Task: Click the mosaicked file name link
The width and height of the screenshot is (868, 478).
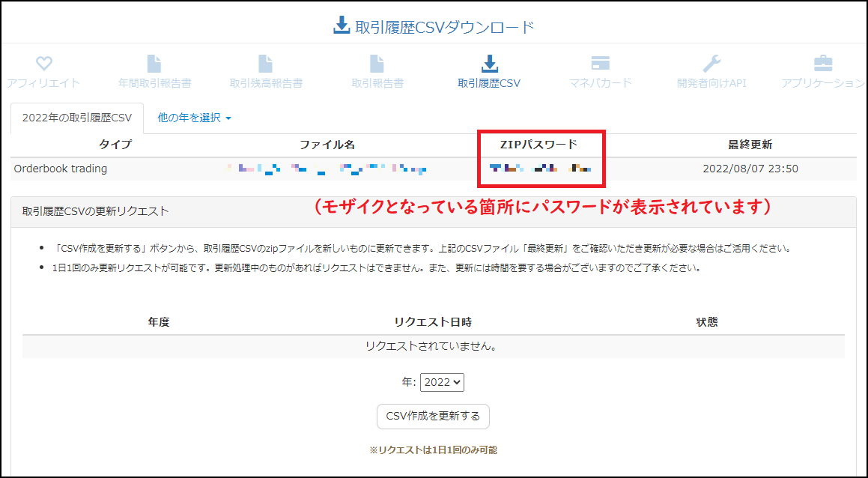Action: click(326, 169)
